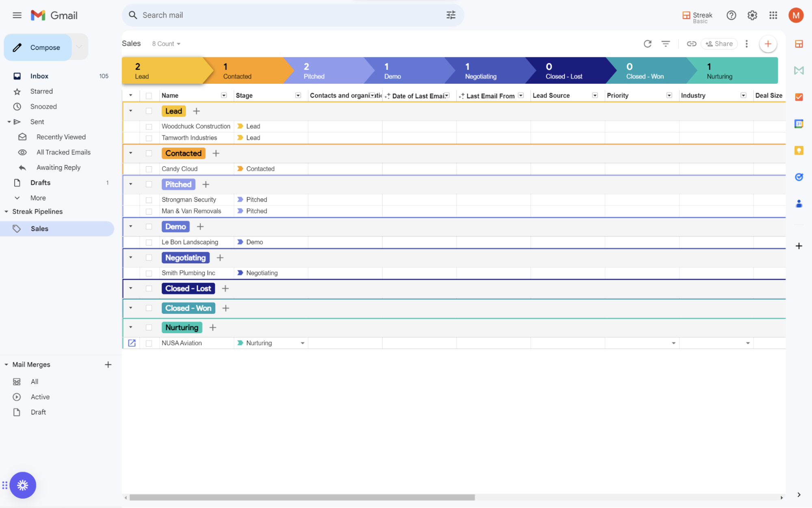This screenshot has width=812, height=508.
Task: Open the pipeline filter options
Action: (666, 43)
